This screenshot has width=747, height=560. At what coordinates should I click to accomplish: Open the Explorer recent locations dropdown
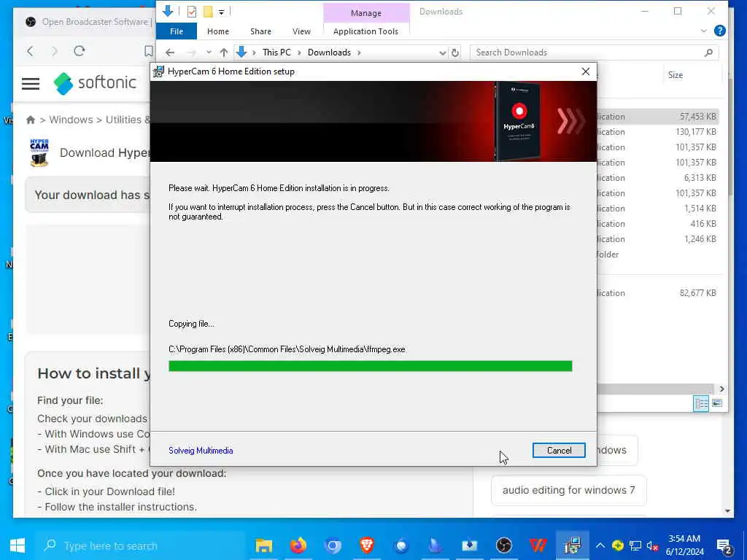click(209, 52)
